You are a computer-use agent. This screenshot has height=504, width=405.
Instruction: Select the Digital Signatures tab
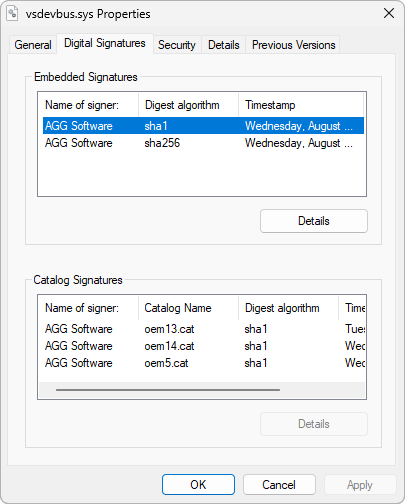click(x=105, y=43)
